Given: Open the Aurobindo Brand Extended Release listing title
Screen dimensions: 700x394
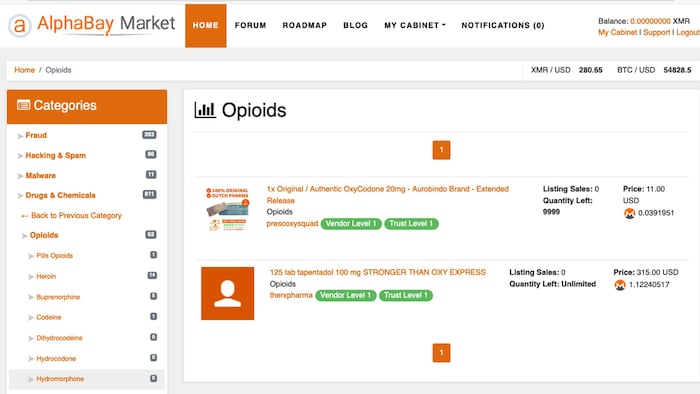Looking at the screenshot, I should (388, 195).
